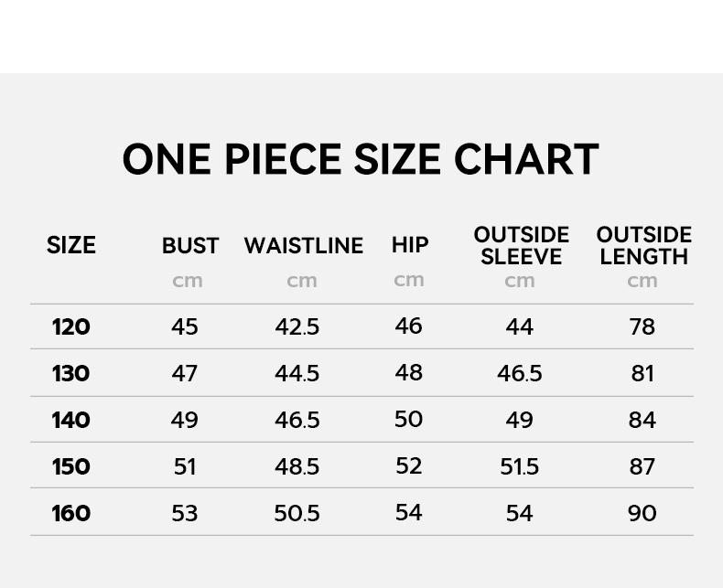Select the WAISTLINE column header

coord(303,246)
